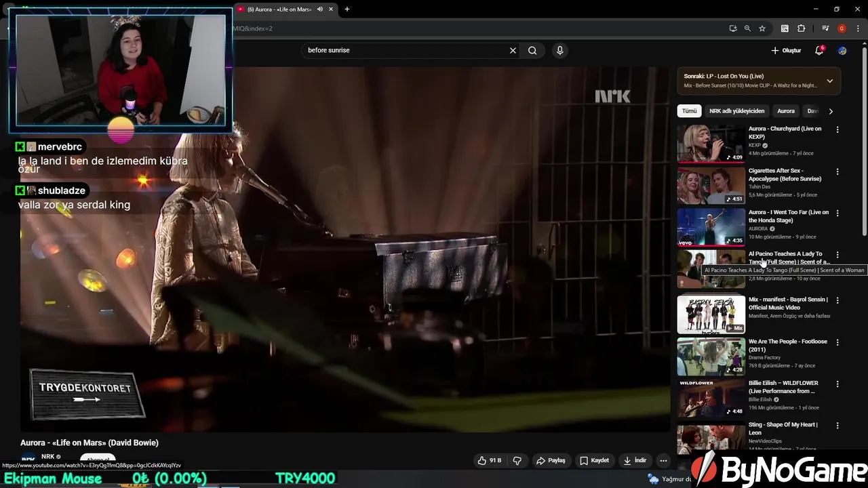Screen dimensions: 868x488
Task: Click Tuhin Das channel name
Action: click(759, 187)
